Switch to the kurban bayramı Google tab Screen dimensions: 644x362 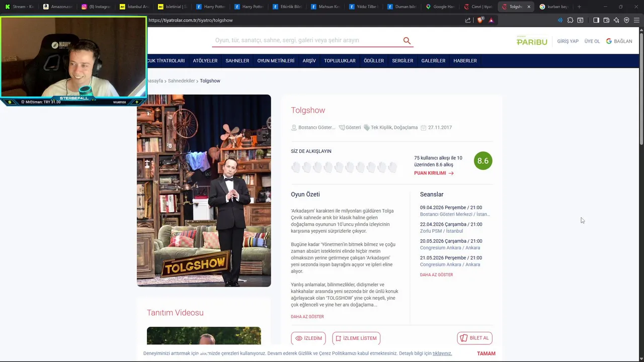pos(554,7)
